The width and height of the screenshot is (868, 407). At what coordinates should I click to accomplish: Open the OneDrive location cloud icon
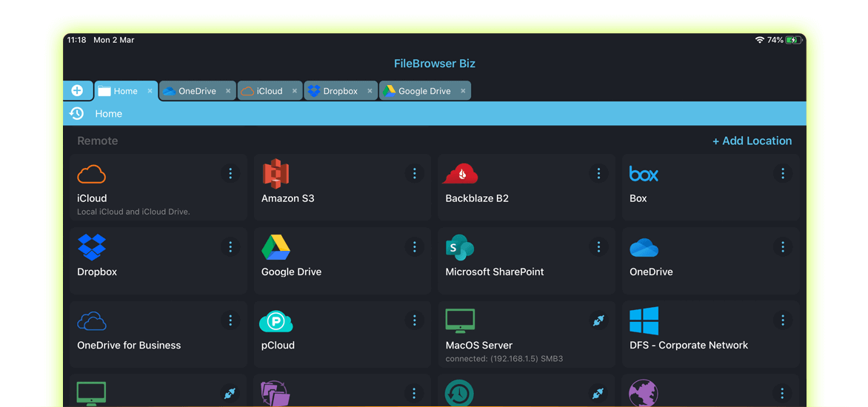(x=644, y=248)
